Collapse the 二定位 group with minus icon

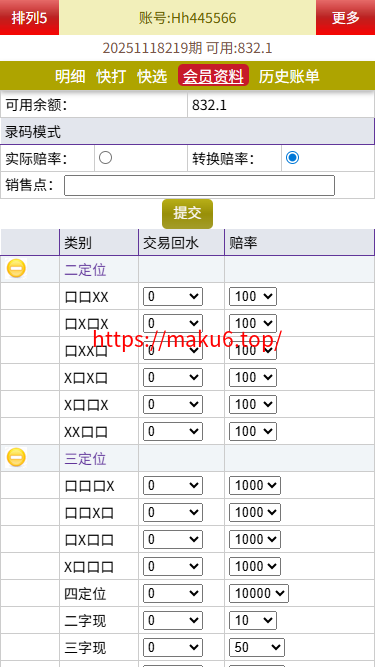coord(16,269)
